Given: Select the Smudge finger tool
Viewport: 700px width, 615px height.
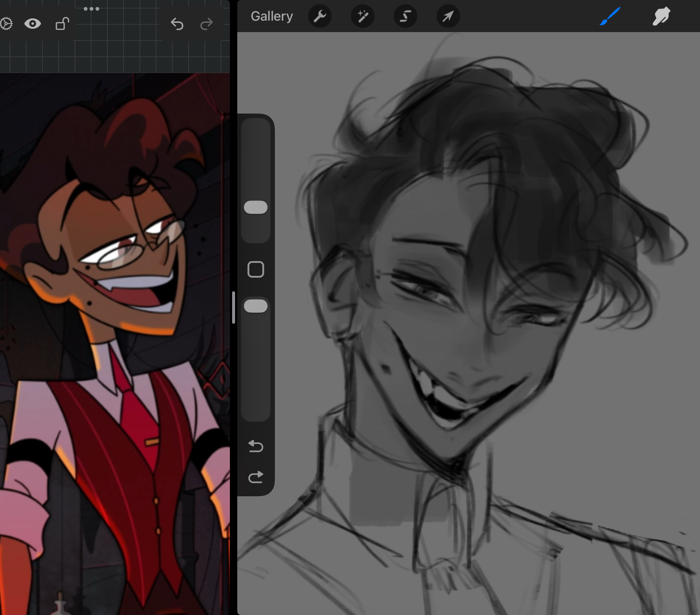Looking at the screenshot, I should (x=661, y=16).
